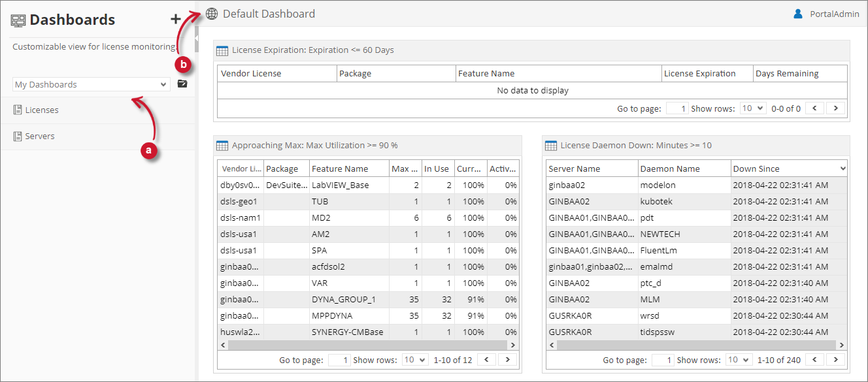The image size is (868, 382).
Task: Click the Servers sidebar icon
Action: [x=18, y=136]
